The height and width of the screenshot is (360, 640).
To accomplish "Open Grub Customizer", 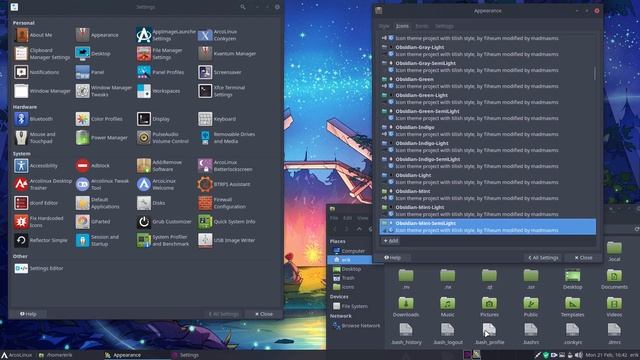I will (x=164, y=222).
